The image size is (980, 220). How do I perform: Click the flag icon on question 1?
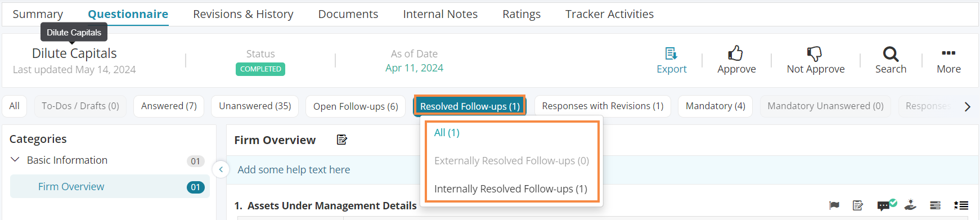[834, 205]
